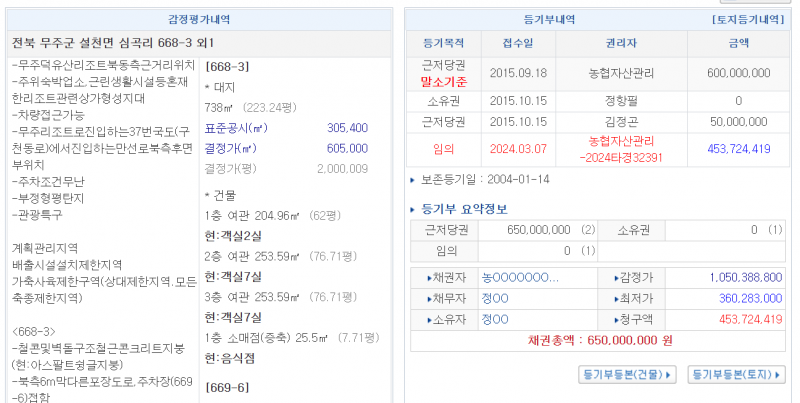Click the 임의 row date 2024.03.07

pyautogui.click(x=517, y=149)
